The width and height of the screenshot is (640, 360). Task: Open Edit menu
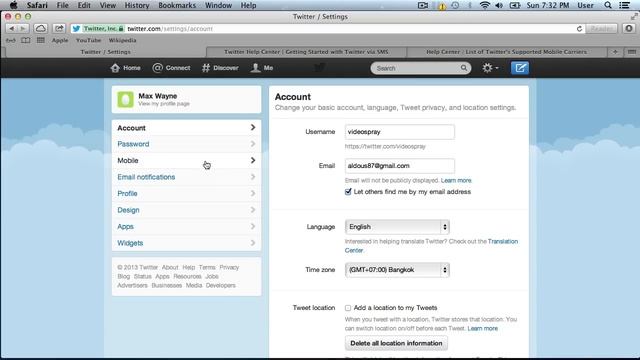pyautogui.click(x=84, y=5)
